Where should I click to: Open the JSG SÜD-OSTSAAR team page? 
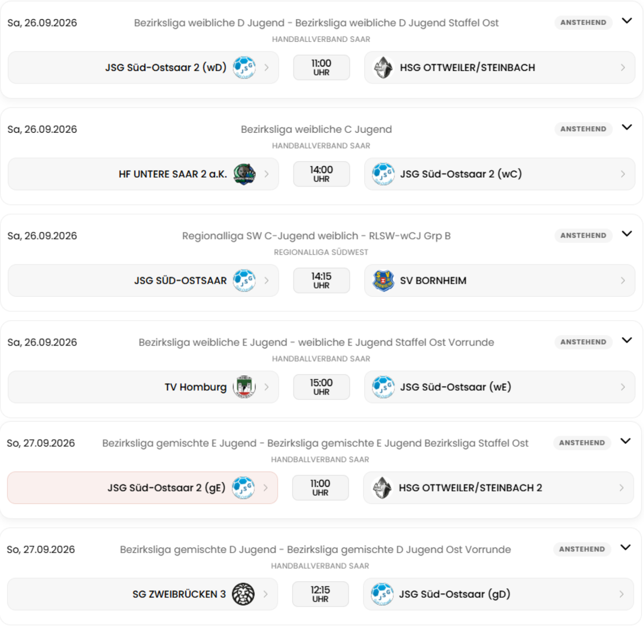[x=143, y=280]
